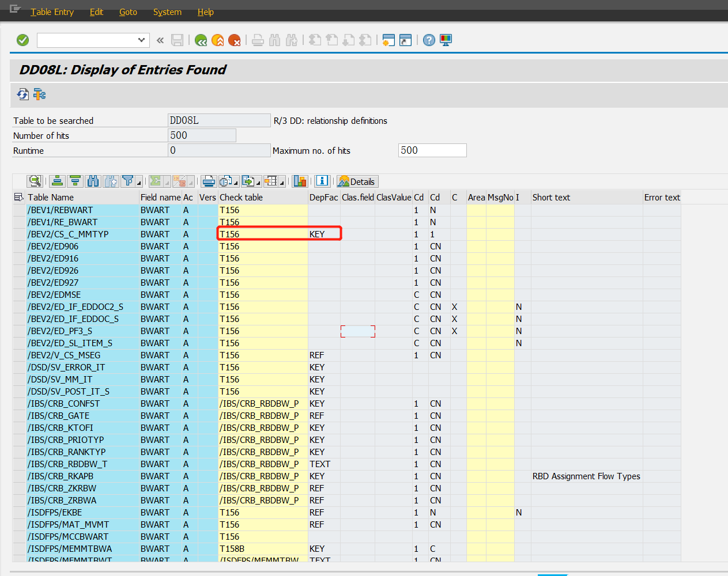Open the Goto menu
This screenshot has height=576, width=728.
pos(128,12)
